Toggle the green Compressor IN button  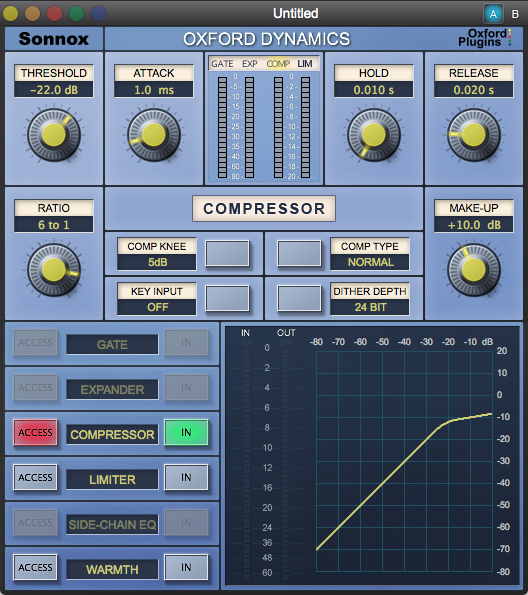pos(186,432)
